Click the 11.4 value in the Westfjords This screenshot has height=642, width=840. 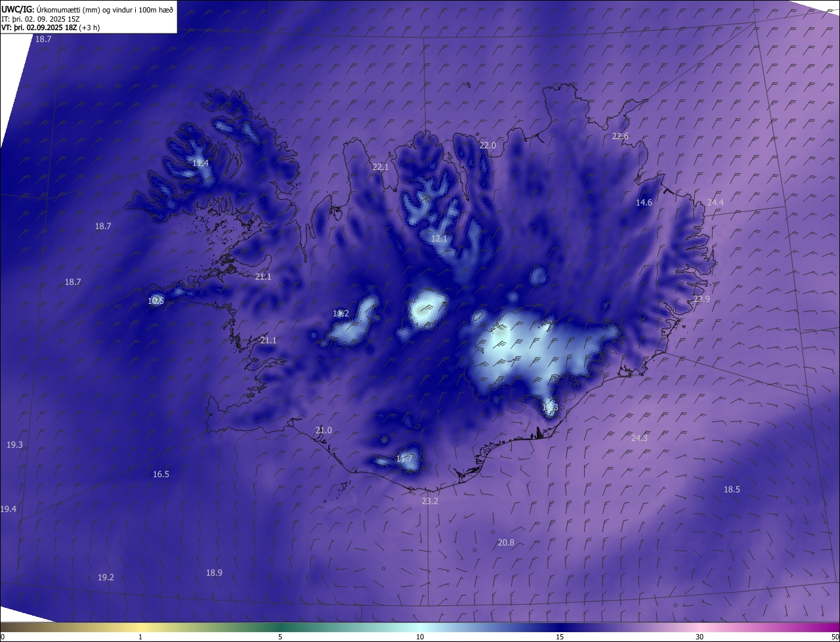pyautogui.click(x=201, y=163)
